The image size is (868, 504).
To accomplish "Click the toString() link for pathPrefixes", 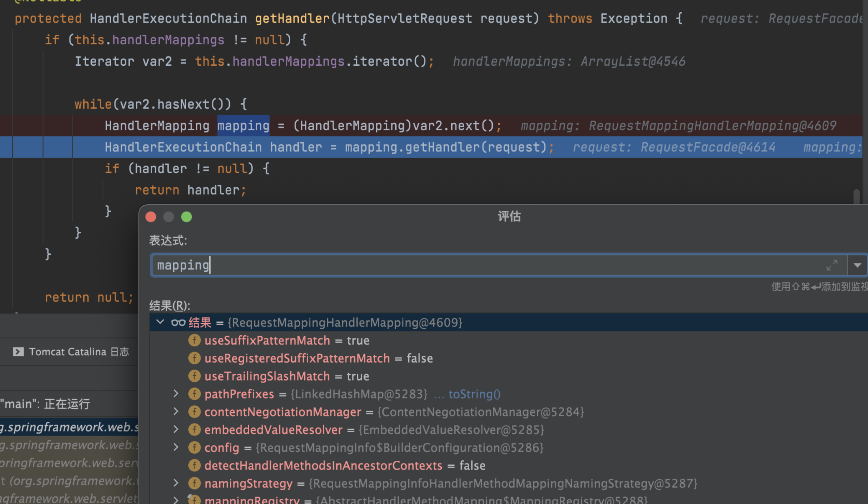I will pos(474,394).
